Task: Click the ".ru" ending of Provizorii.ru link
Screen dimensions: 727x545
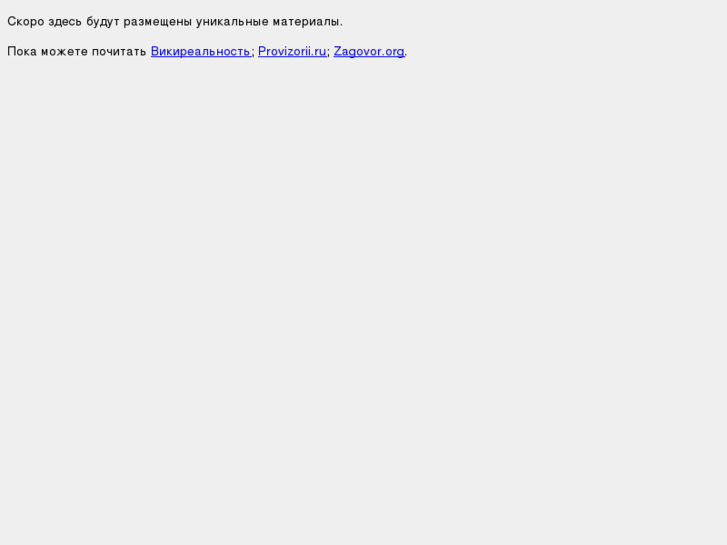Action: coord(319,51)
